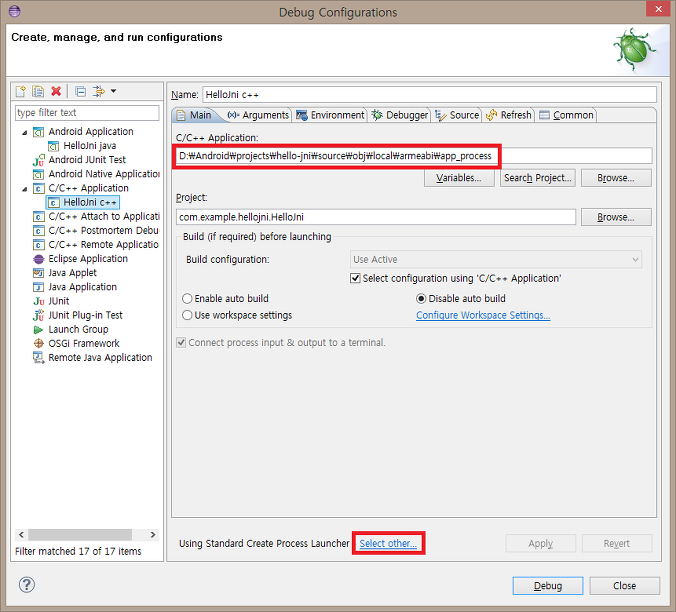Click the Close button at bottom

[625, 586]
